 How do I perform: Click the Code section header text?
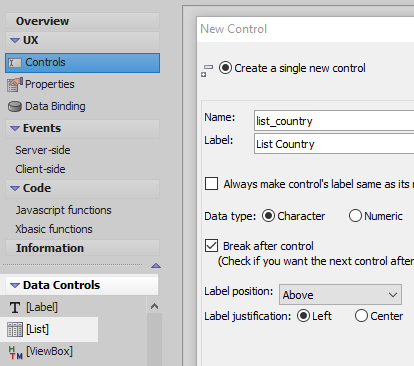[37, 188]
